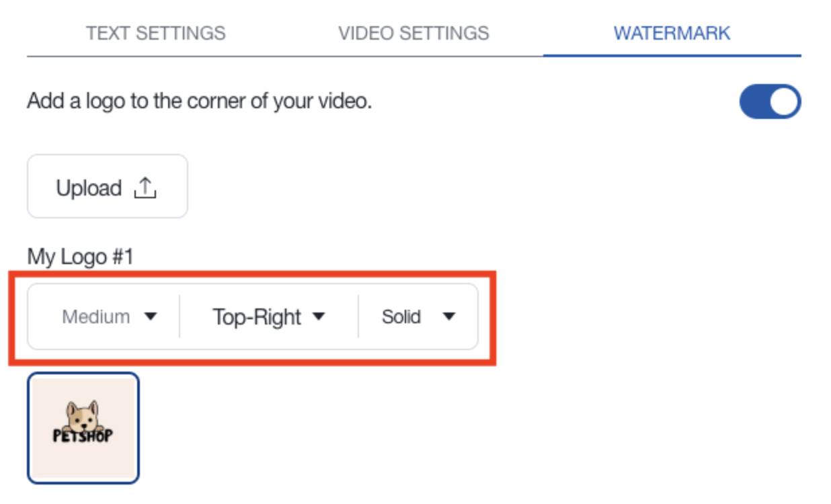The height and width of the screenshot is (504, 831).
Task: Switch to the Text Settings tab
Action: (x=156, y=33)
